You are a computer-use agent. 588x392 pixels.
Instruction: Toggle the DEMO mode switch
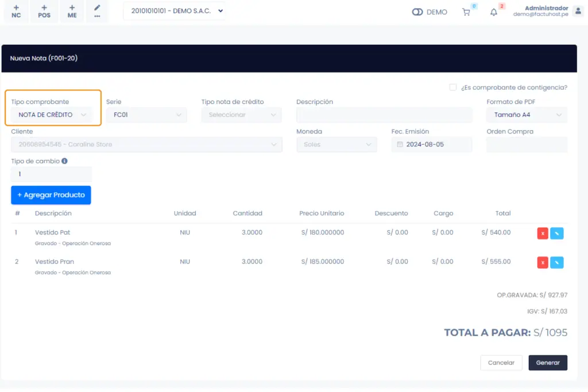417,12
